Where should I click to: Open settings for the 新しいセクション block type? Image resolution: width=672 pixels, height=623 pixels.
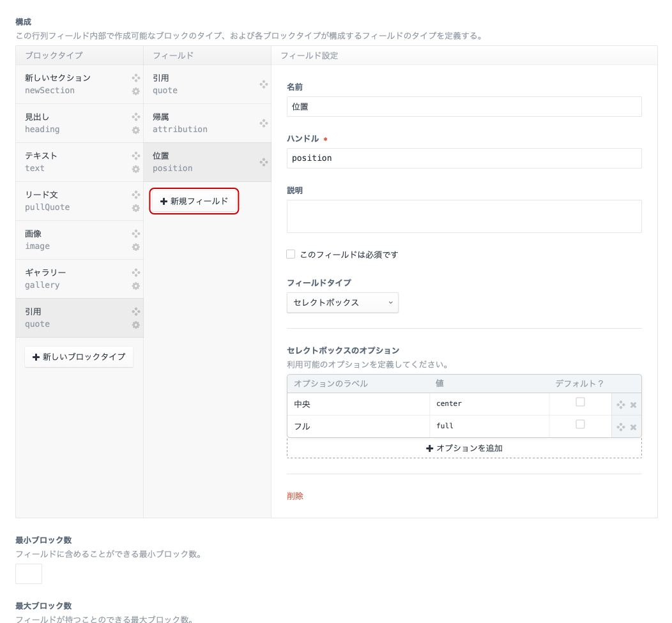135,92
